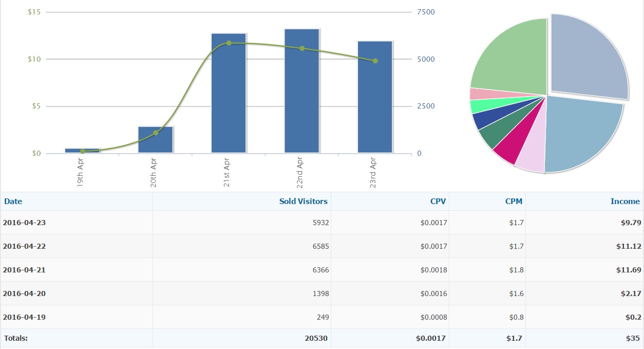Click the 21st Apr bar in the chart
The height and width of the screenshot is (349, 644).
point(229,93)
